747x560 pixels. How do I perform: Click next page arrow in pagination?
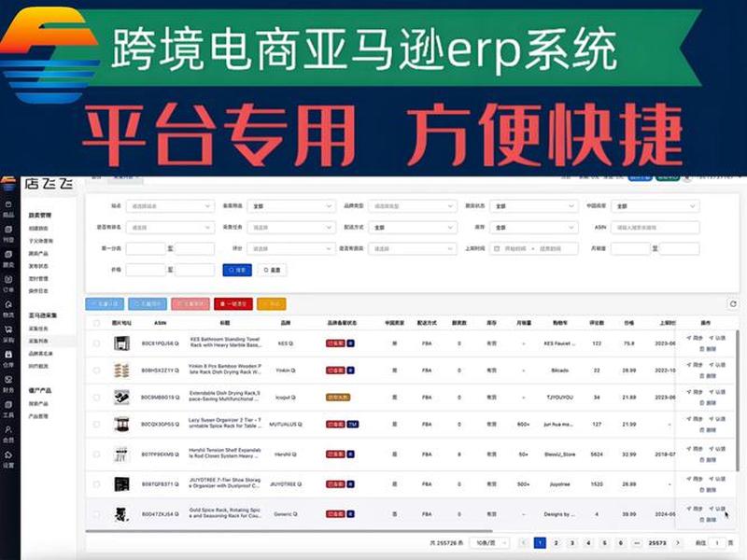pos(678,543)
